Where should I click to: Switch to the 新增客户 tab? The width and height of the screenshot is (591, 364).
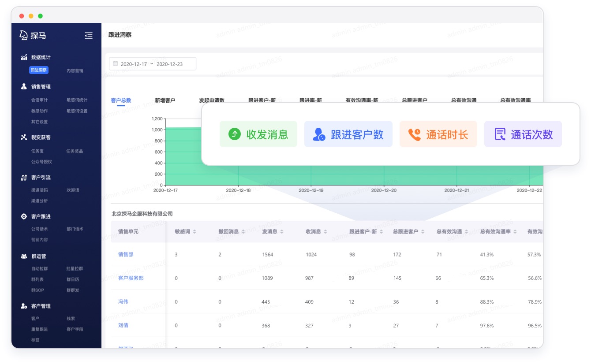(164, 100)
